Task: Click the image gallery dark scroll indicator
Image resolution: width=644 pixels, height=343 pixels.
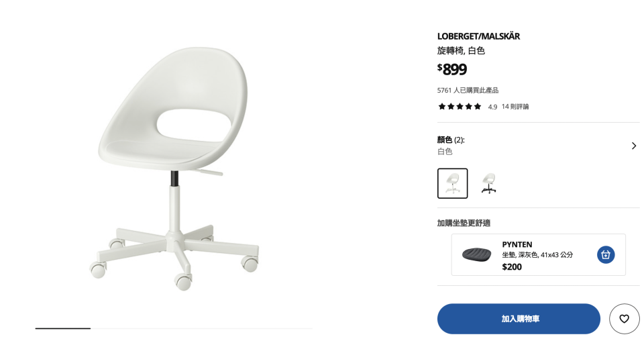Action: [x=63, y=328]
